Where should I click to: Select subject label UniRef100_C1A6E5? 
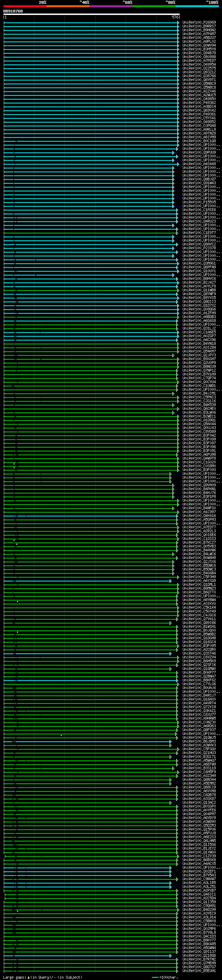(x=199, y=332)
